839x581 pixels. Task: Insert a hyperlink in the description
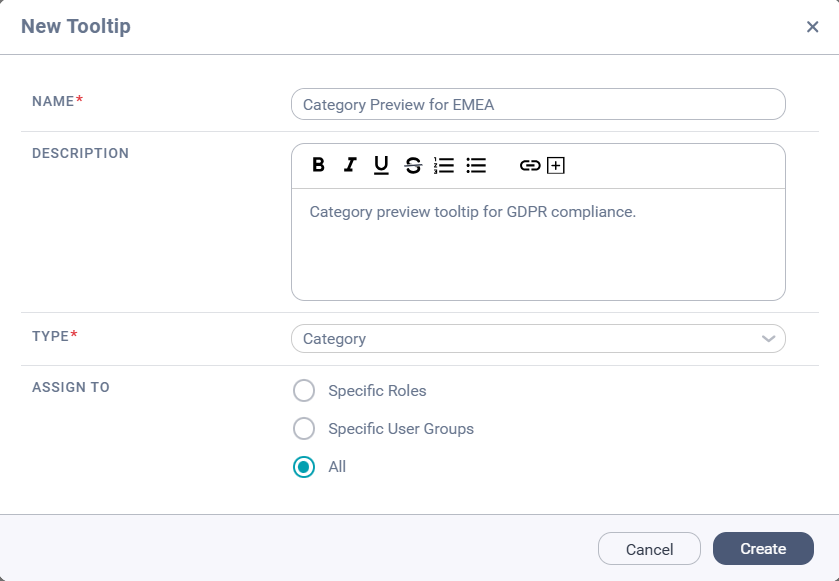pos(530,165)
